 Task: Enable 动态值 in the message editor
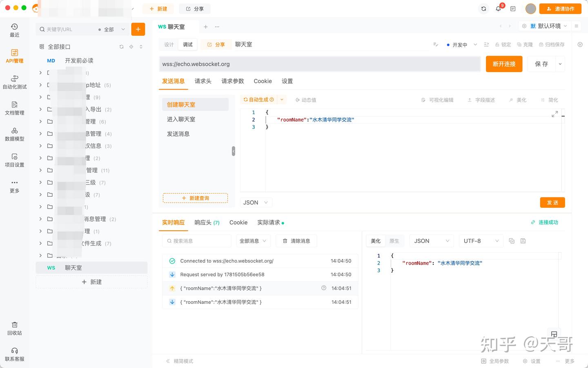pos(305,99)
